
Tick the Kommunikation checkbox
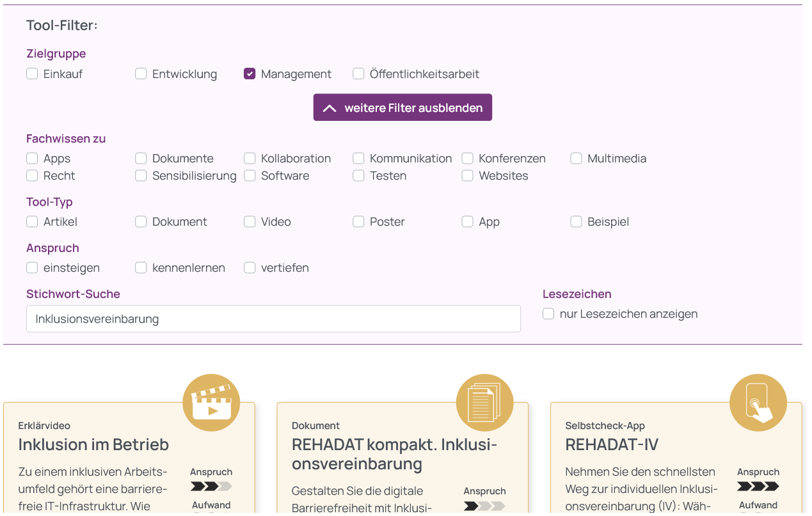click(x=358, y=158)
